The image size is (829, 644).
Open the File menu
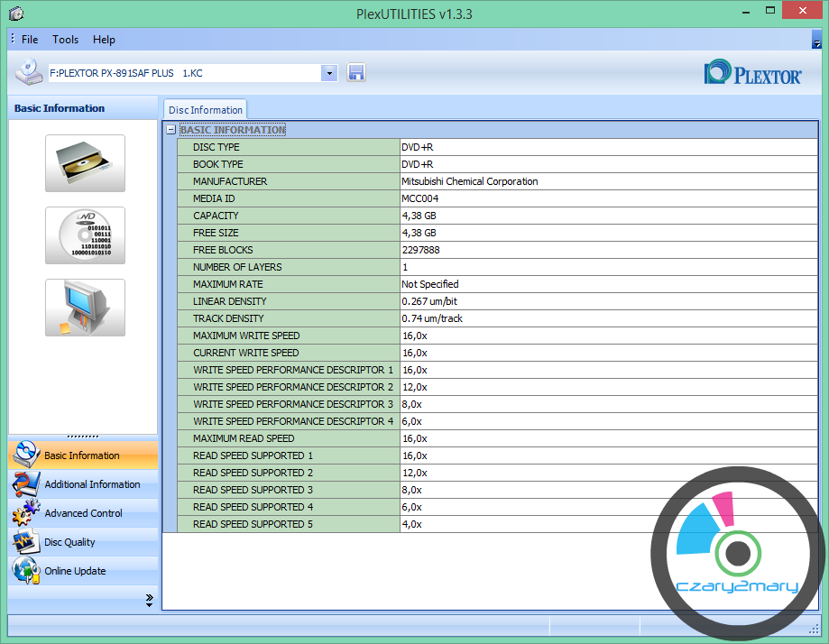click(30, 40)
